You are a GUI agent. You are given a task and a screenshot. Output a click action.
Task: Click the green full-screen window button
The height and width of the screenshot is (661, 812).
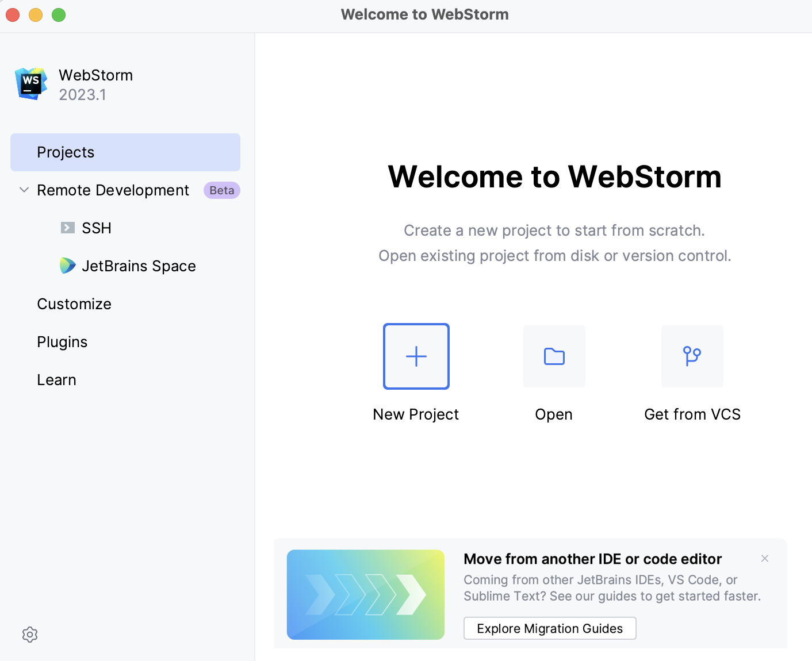tap(59, 15)
